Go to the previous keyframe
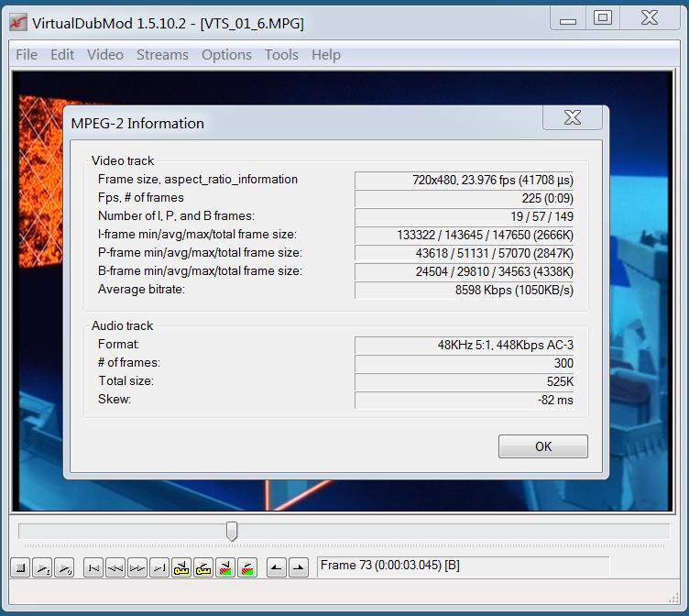689x616 pixels. coord(181,567)
